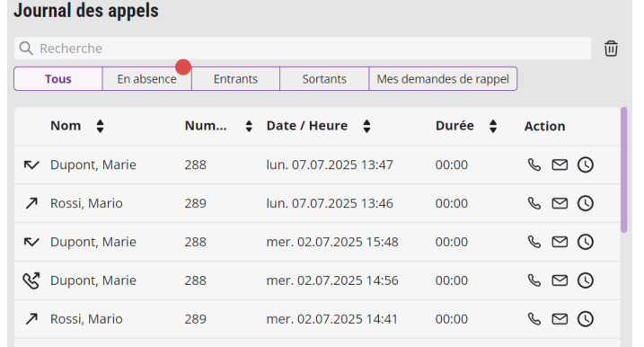Delete call log with the trash icon
The height and width of the screenshot is (347, 644).
pyautogui.click(x=611, y=49)
